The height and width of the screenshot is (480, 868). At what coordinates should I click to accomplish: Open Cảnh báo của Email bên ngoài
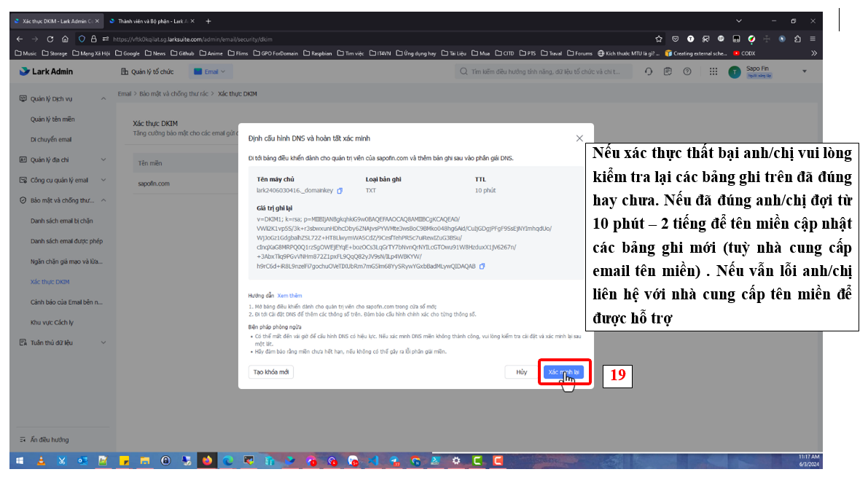pos(66,302)
